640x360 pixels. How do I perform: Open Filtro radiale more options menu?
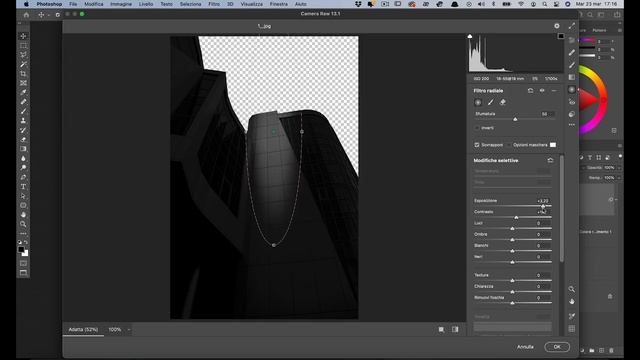(554, 91)
